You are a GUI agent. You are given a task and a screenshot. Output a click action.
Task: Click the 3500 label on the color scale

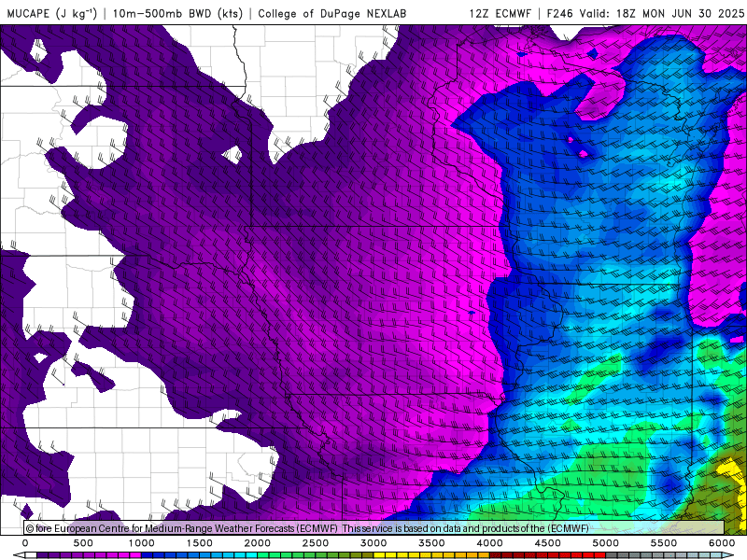click(x=431, y=543)
